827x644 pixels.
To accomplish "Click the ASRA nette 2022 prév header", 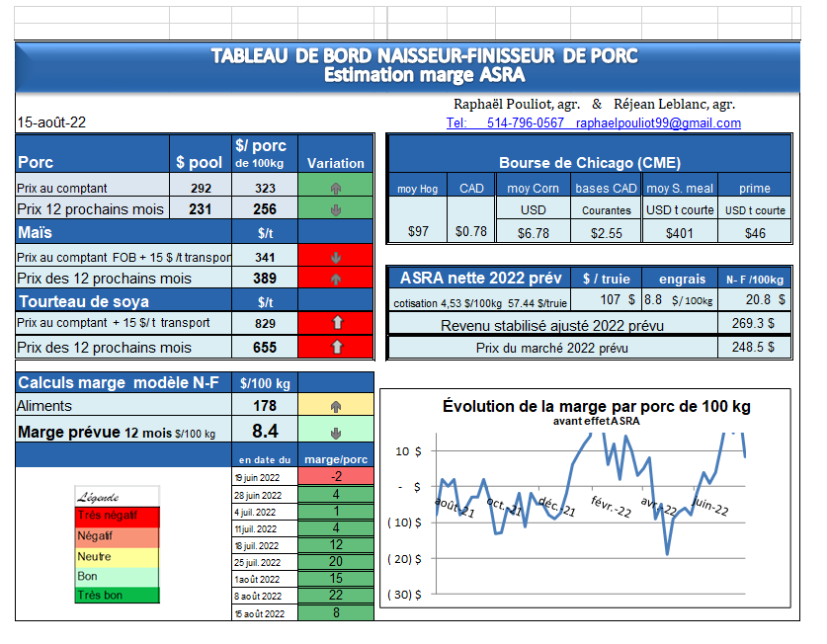I will tap(480, 278).
